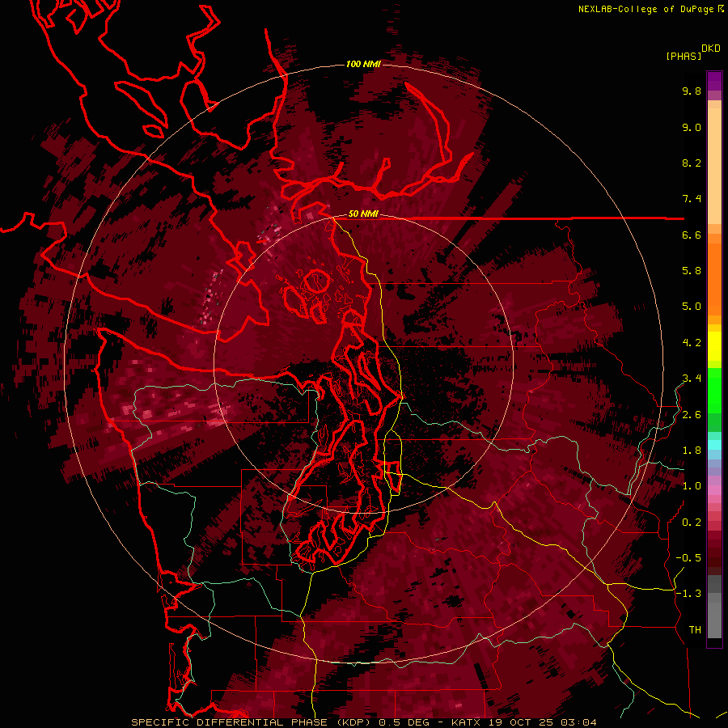
Task: Click the 4.2 legend value
Action: [692, 343]
